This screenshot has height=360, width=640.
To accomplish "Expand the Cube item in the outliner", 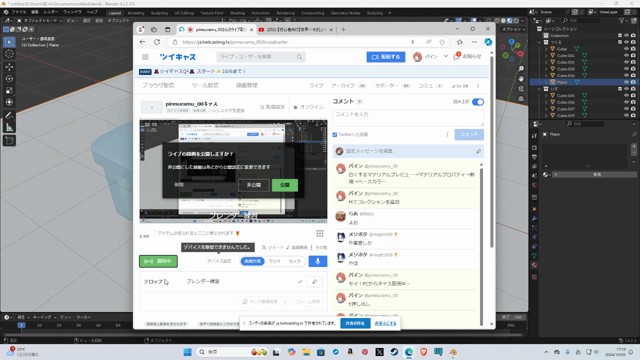I will (x=547, y=49).
